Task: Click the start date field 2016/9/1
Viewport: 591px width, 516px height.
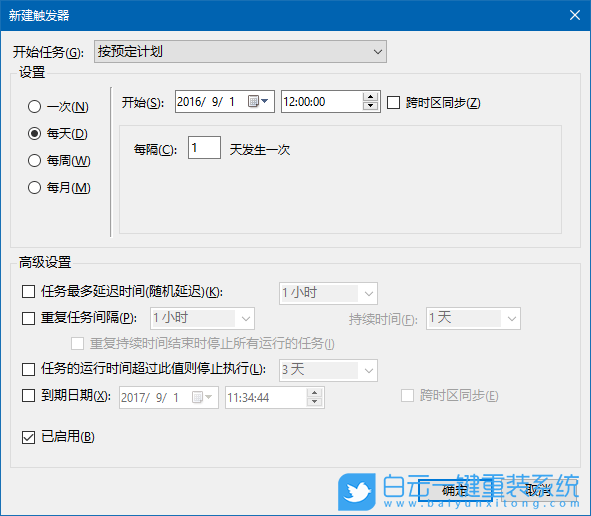Action: [x=225, y=101]
